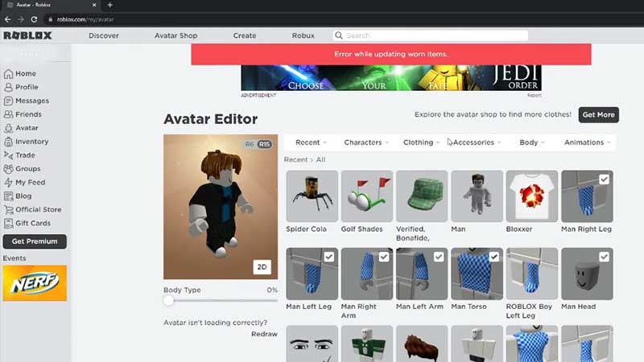Image resolution: width=644 pixels, height=362 pixels.
Task: Click the Error while updating worn items banner
Action: coord(391,54)
